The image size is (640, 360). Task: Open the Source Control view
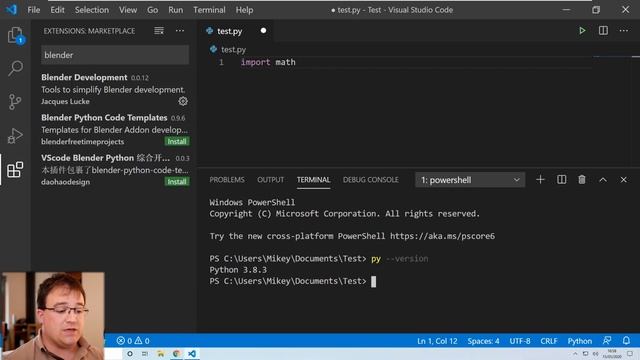tap(15, 102)
